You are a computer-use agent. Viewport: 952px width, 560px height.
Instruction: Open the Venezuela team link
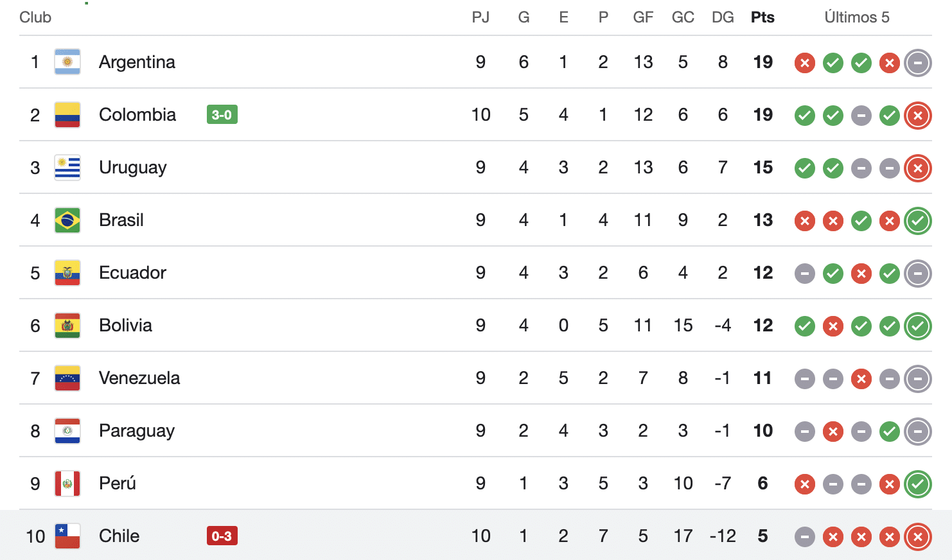click(x=139, y=378)
